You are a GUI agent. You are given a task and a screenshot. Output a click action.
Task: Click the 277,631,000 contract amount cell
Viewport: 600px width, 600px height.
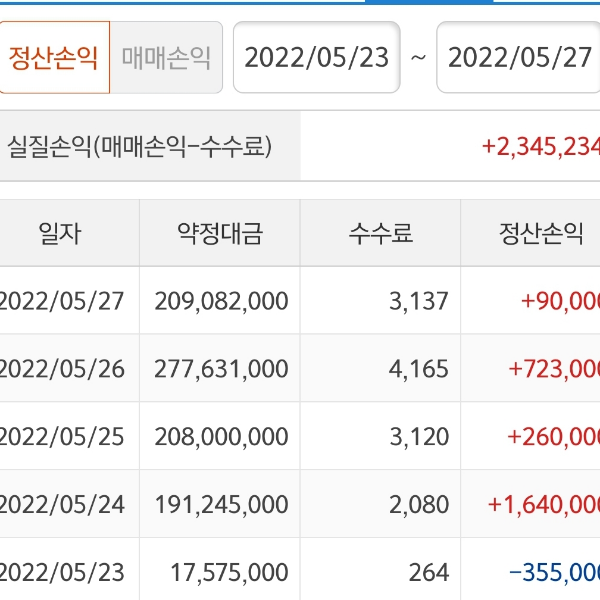tap(221, 368)
